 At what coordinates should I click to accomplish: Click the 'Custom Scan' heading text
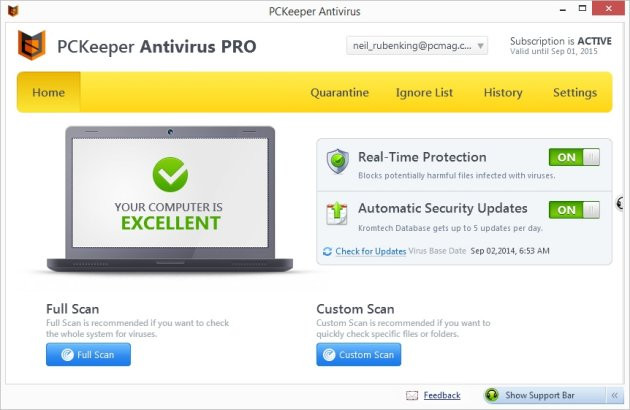pyautogui.click(x=355, y=309)
